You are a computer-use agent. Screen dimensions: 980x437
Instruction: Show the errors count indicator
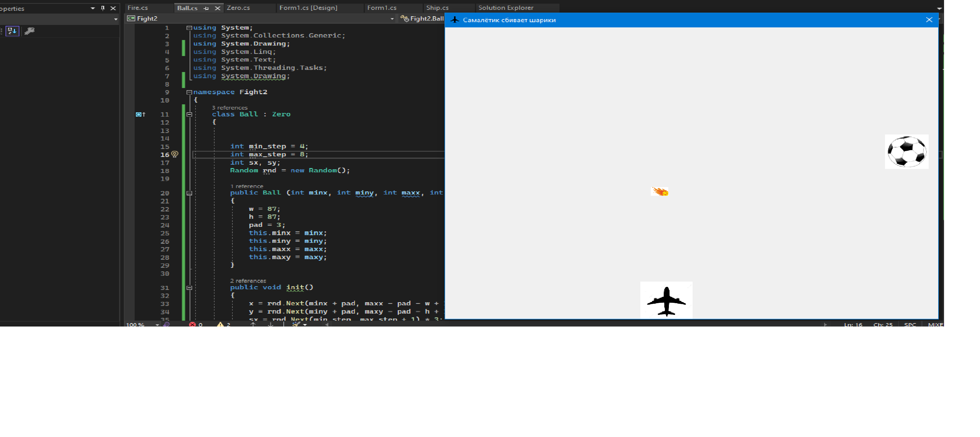tap(196, 325)
